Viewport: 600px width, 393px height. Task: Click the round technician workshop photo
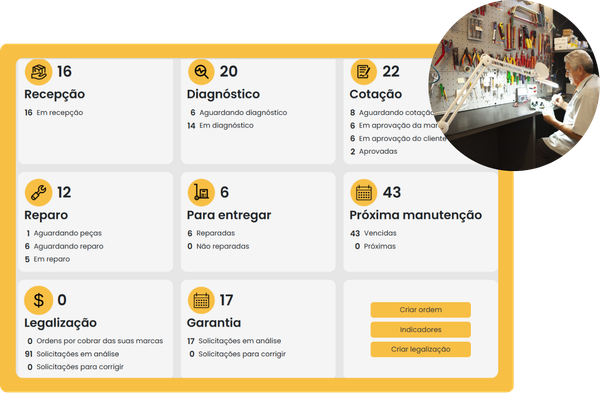tap(514, 85)
